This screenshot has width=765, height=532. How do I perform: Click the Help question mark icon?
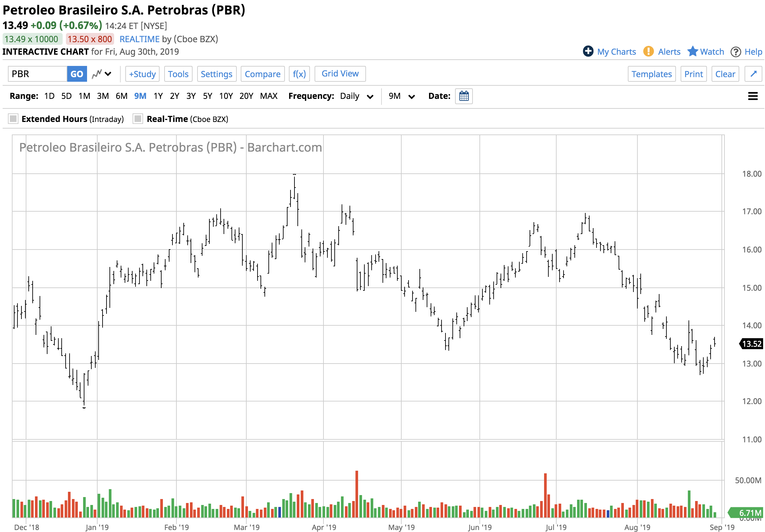click(736, 52)
